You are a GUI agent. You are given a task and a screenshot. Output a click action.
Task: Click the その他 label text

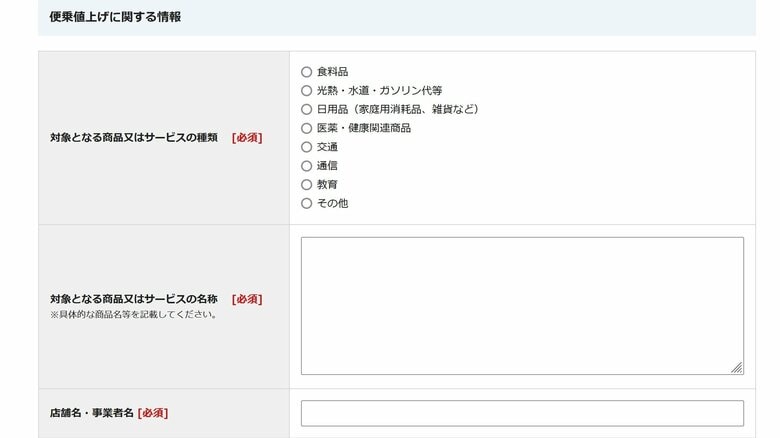[332, 204]
